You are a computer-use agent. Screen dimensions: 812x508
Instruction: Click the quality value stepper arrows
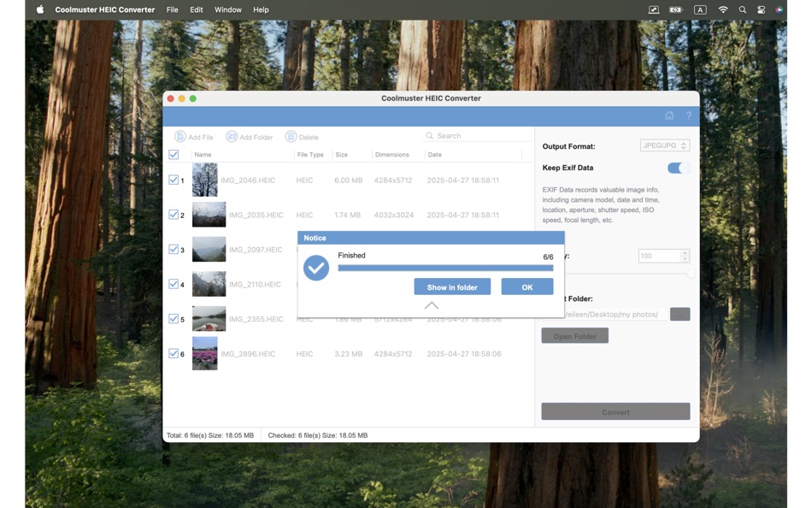(684, 255)
